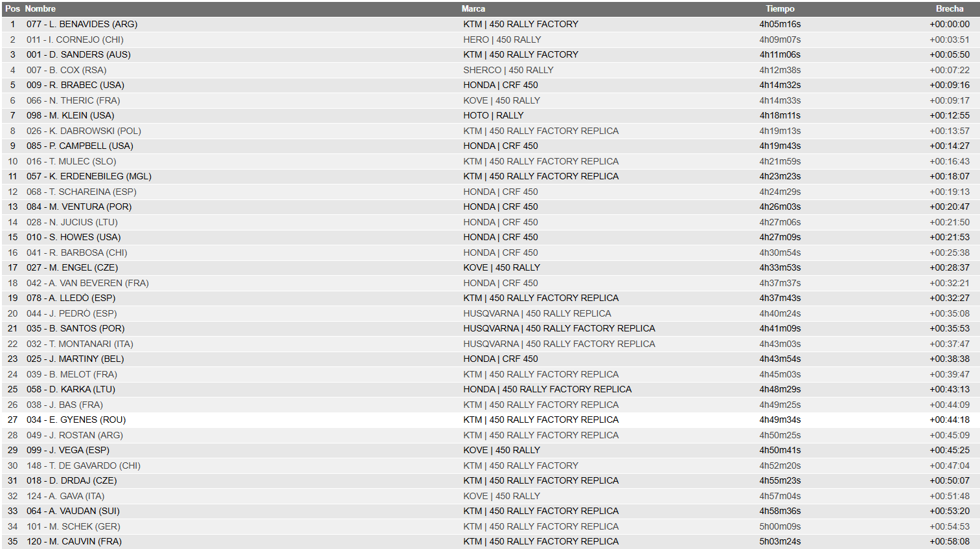Viewport: 980px width, 549px height.
Task: Click the HOTO | RALLY brand cell
Action: point(493,115)
